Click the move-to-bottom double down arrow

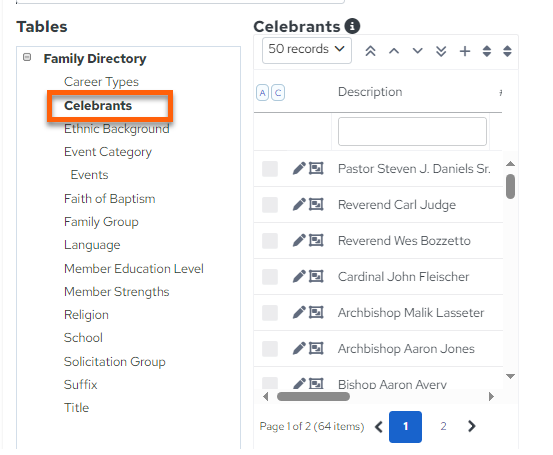441,51
